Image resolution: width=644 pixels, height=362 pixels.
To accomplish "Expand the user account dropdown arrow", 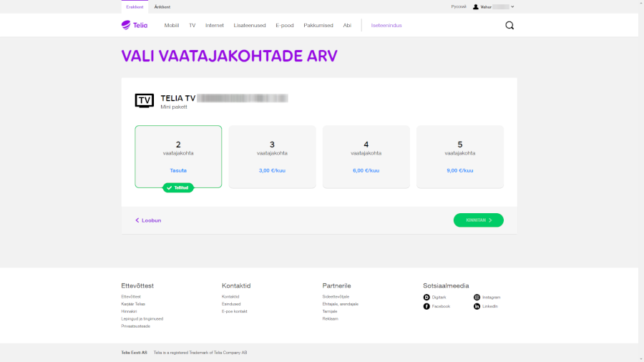I will tap(512, 7).
